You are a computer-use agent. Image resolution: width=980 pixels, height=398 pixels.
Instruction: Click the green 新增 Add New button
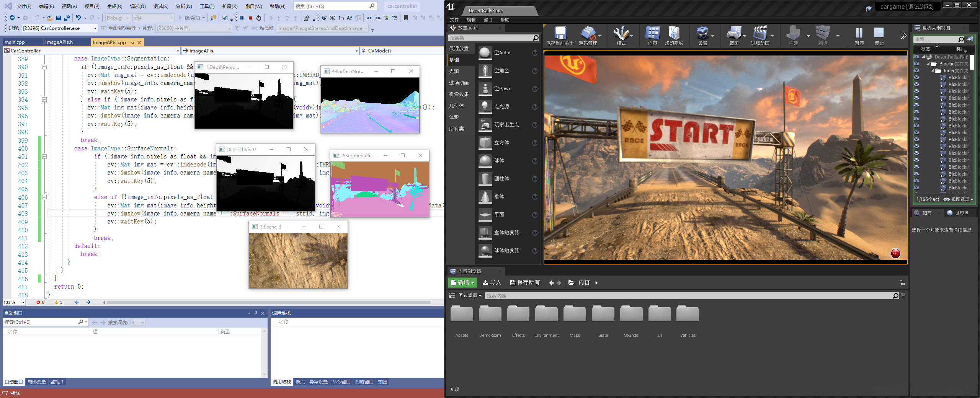point(462,282)
